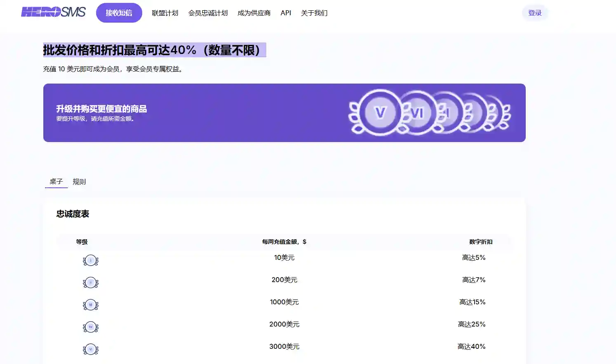
Task: Click the 登录 button
Action: [x=535, y=13]
